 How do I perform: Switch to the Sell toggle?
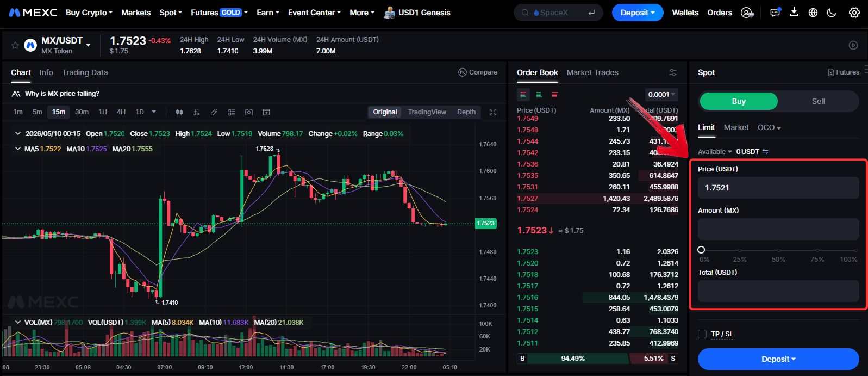click(x=818, y=101)
